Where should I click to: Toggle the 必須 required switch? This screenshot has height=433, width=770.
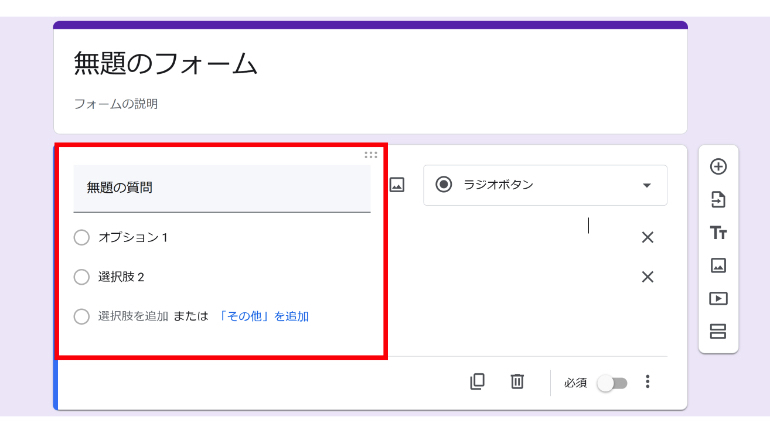click(612, 383)
